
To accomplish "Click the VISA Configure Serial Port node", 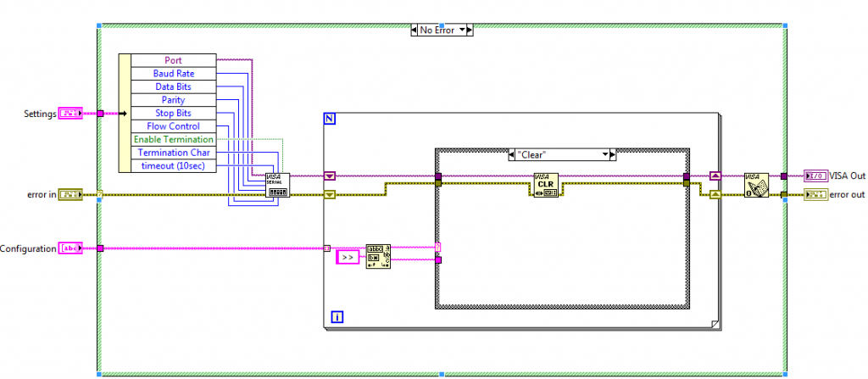I will pyautogui.click(x=277, y=185).
